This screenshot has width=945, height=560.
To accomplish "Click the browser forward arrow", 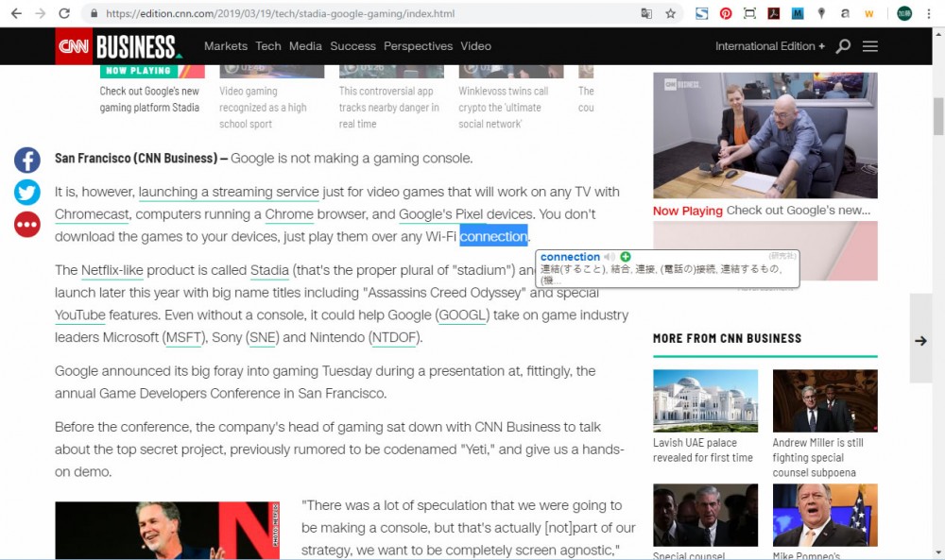I will click(41, 13).
